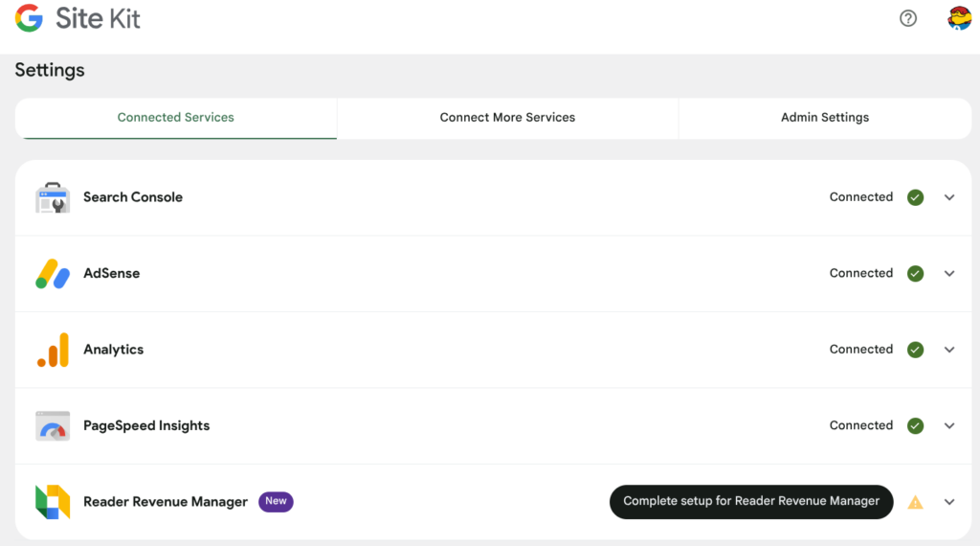
Task: Click Connected status text for Analytics
Action: 861,350
